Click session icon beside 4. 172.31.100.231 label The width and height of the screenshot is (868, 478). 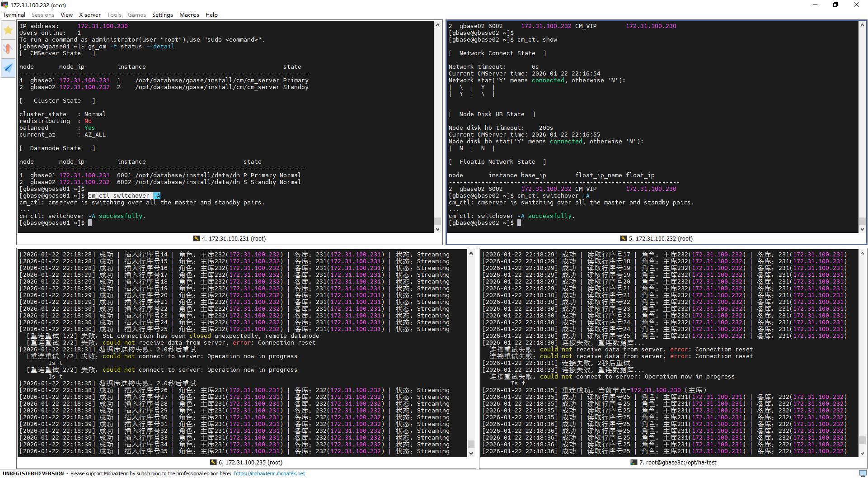[196, 238]
